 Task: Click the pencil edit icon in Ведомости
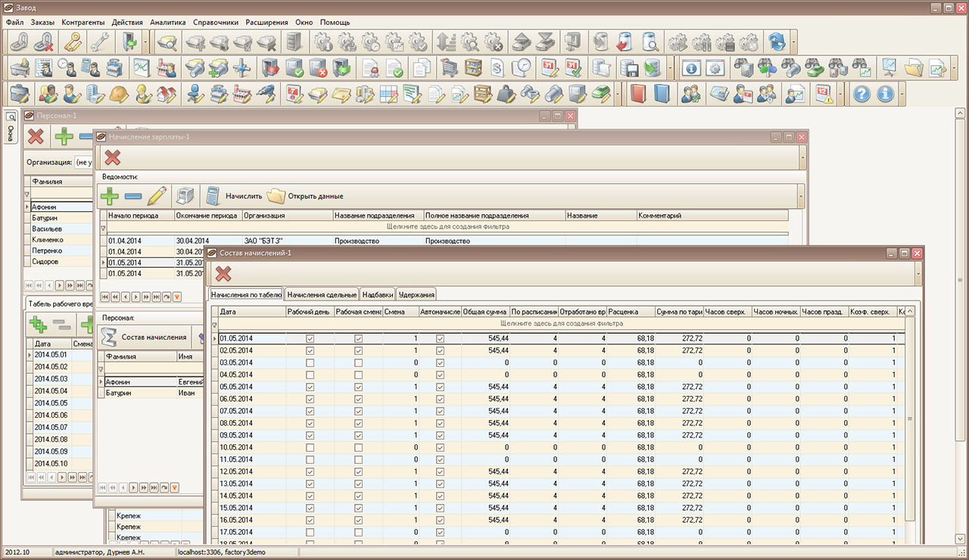[x=156, y=197]
